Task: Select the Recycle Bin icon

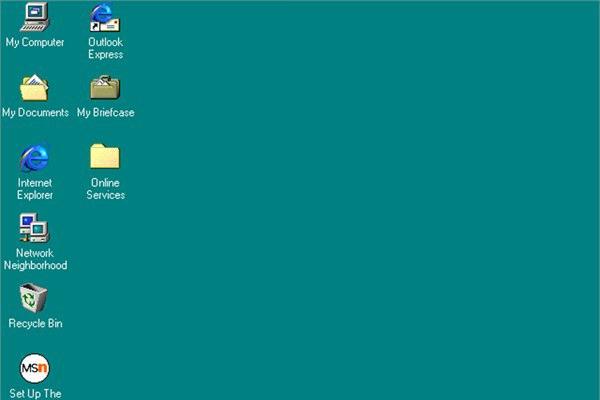Action: point(34,298)
